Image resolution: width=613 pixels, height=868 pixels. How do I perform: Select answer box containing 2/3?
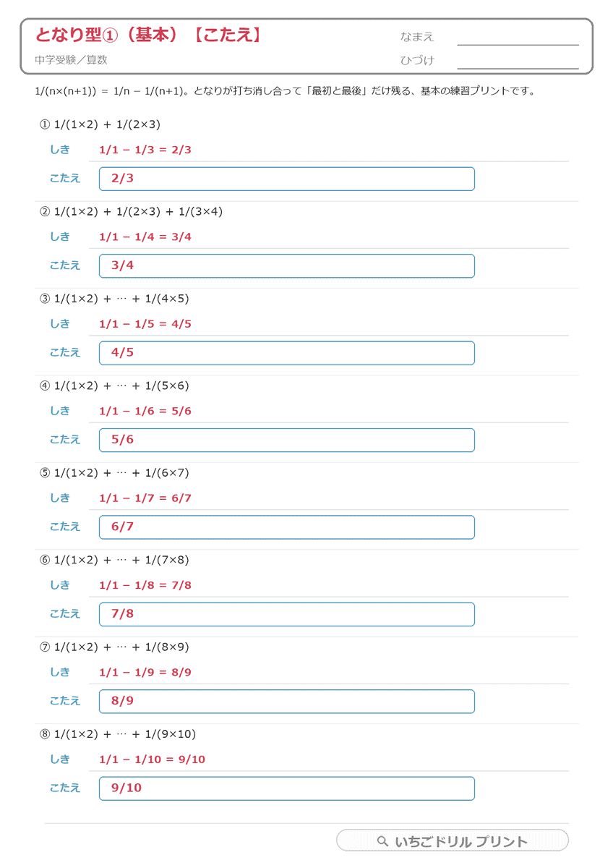click(x=287, y=179)
